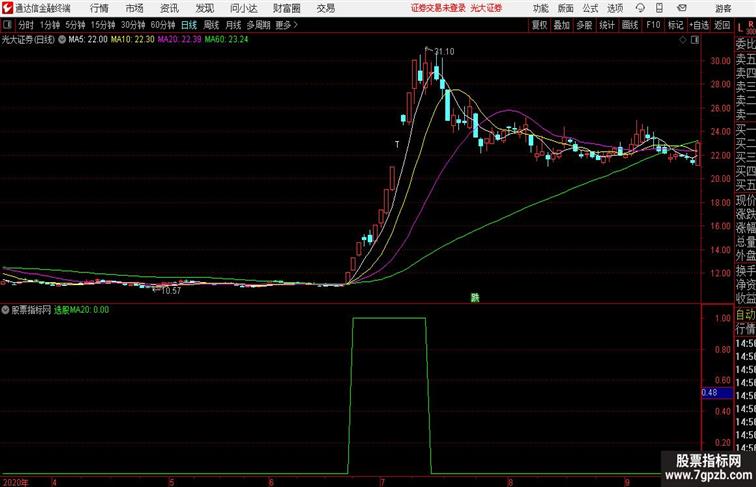This screenshot has height=487, width=756.
Task: Click the red 光大证券 broker link
Action: point(486,8)
